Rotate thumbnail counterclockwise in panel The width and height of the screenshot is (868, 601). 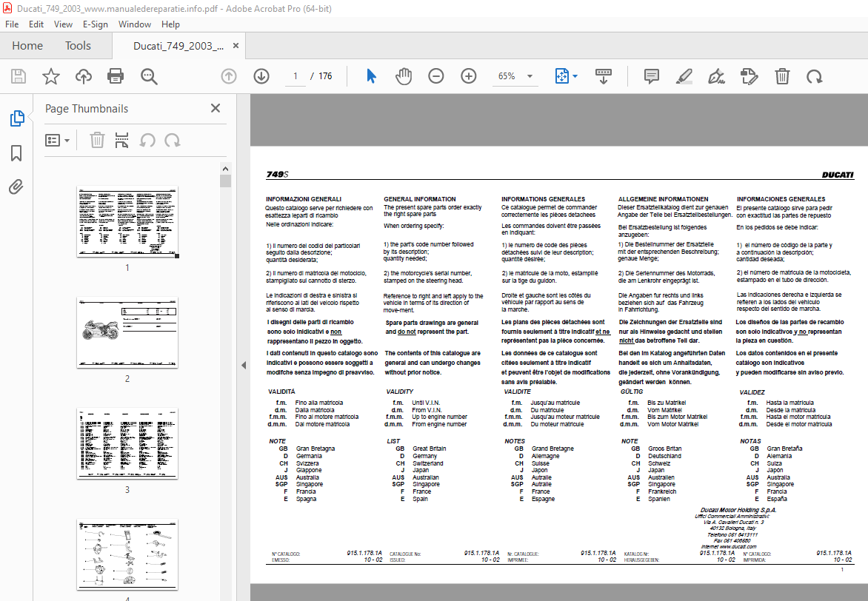[x=147, y=140]
